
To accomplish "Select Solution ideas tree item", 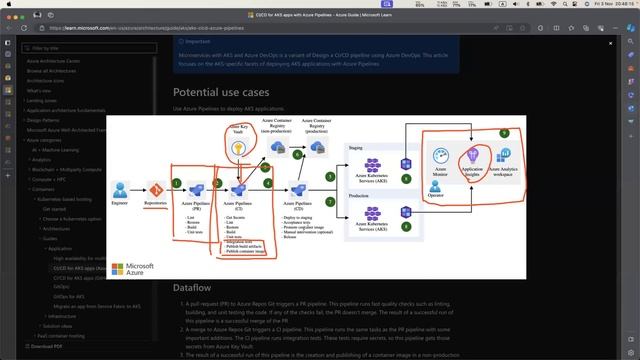I will point(58,326).
